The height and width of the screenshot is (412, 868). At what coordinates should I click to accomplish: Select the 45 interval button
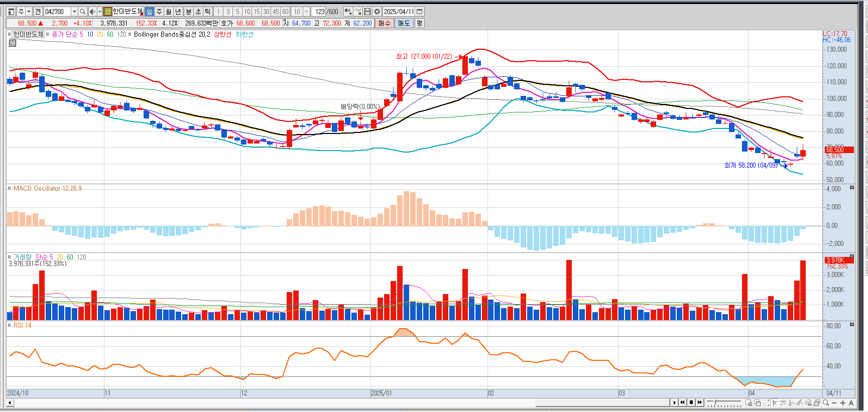276,12
